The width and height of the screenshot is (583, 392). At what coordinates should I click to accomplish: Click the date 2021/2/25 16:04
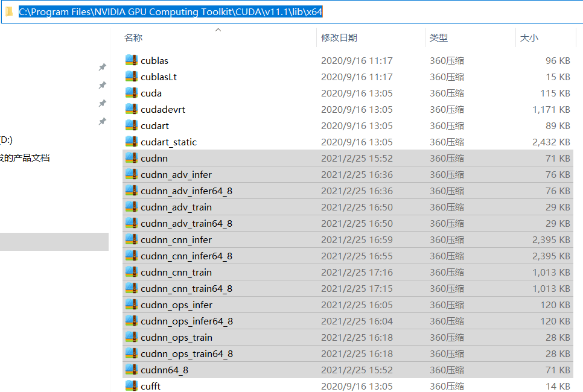(x=357, y=321)
